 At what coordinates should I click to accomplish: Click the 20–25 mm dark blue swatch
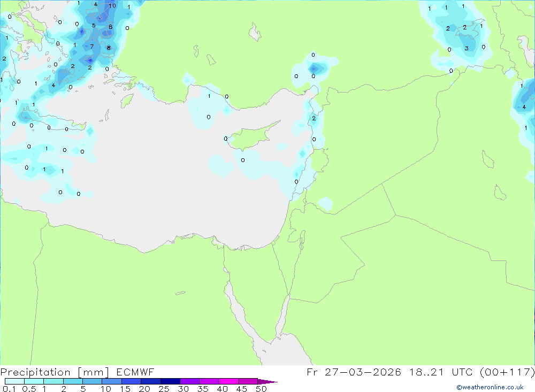(150, 381)
